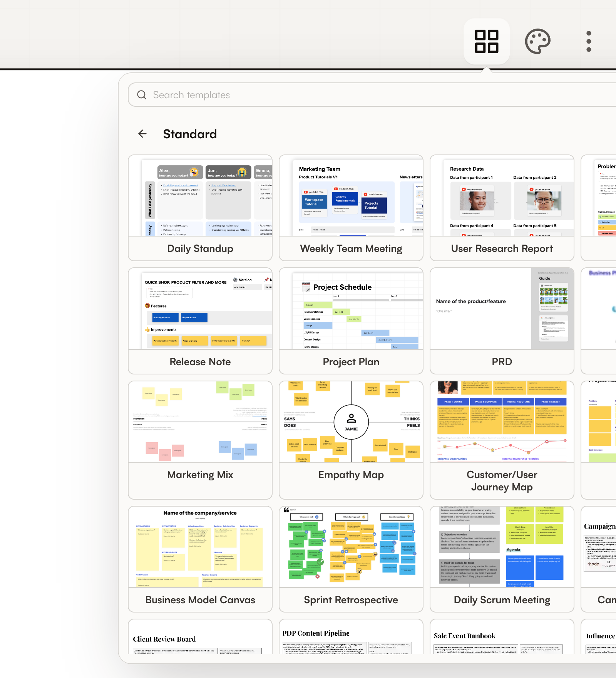Select the Sprint Retrospective template
The image size is (616, 678).
(351, 559)
